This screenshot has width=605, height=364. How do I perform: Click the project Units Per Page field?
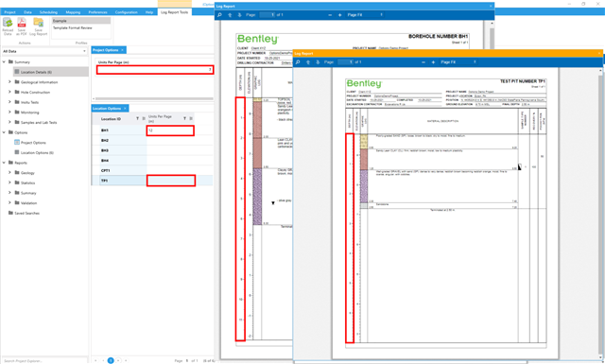155,69
